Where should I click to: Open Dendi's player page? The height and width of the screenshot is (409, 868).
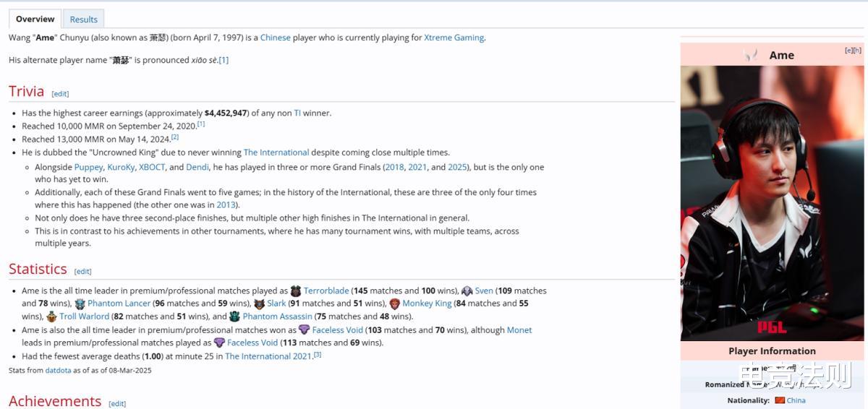[x=197, y=167]
